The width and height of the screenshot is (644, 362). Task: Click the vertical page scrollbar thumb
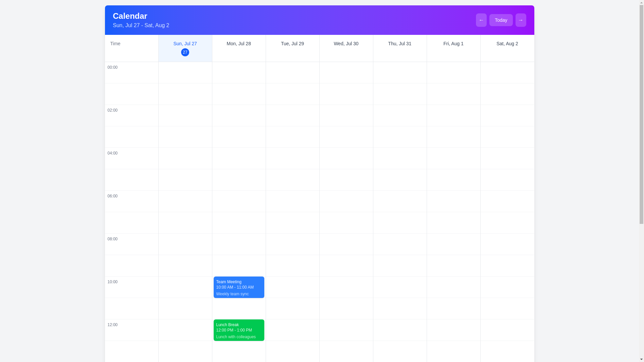point(641,115)
